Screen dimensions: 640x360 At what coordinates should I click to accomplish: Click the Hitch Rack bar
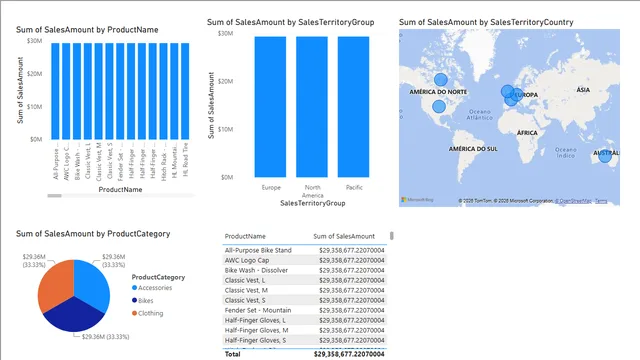pyautogui.click(x=163, y=91)
